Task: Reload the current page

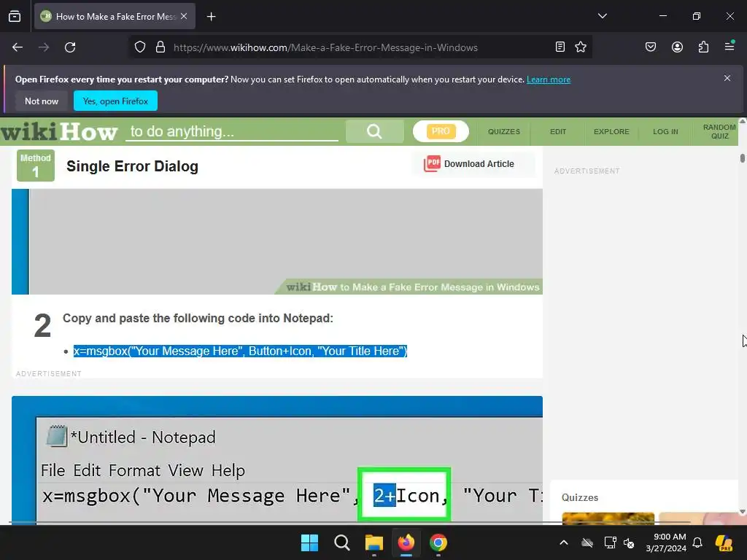Action: coord(70,47)
